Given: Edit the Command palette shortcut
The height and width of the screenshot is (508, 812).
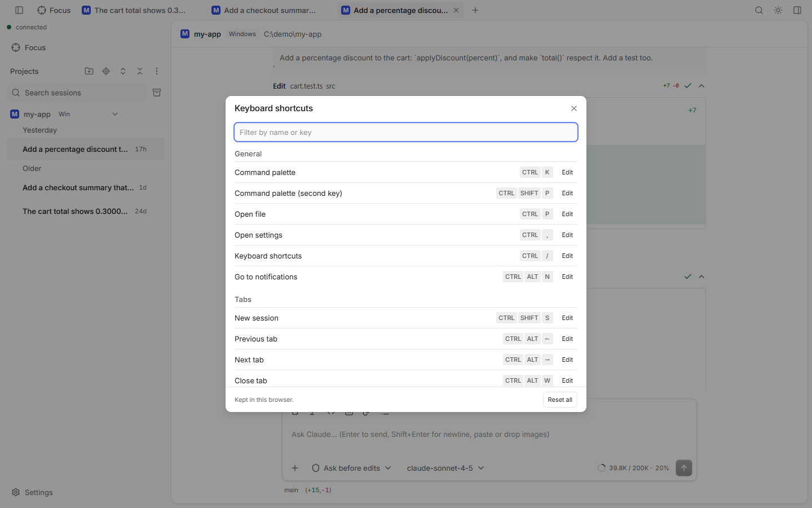Looking at the screenshot, I should coord(567,172).
